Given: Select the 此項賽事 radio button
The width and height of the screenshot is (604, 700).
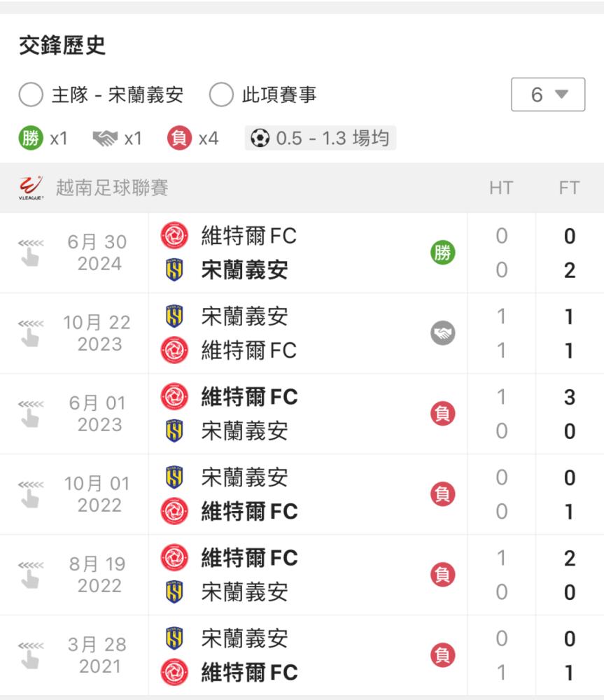Looking at the screenshot, I should (221, 94).
